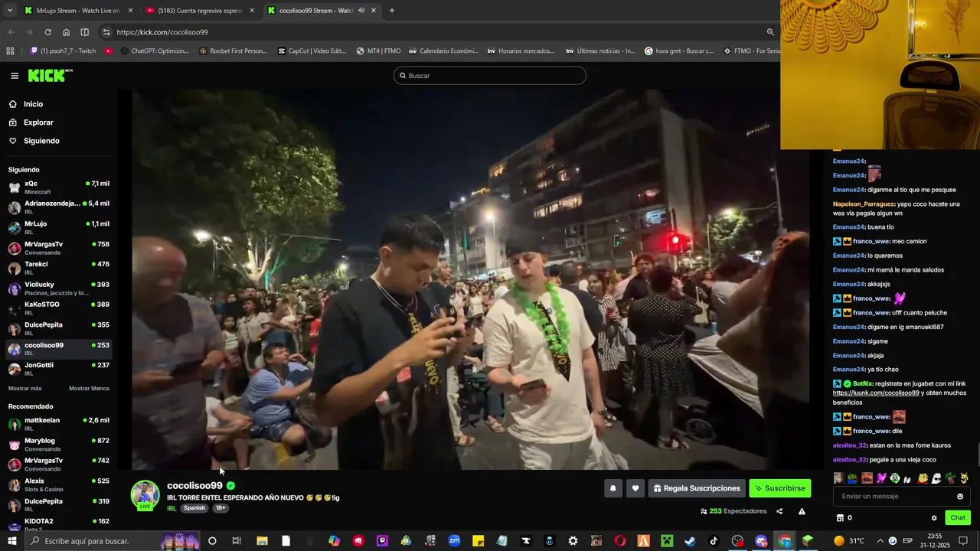Open CapCut Video Editor bookmark
The height and width of the screenshot is (551, 980).
tap(312, 51)
